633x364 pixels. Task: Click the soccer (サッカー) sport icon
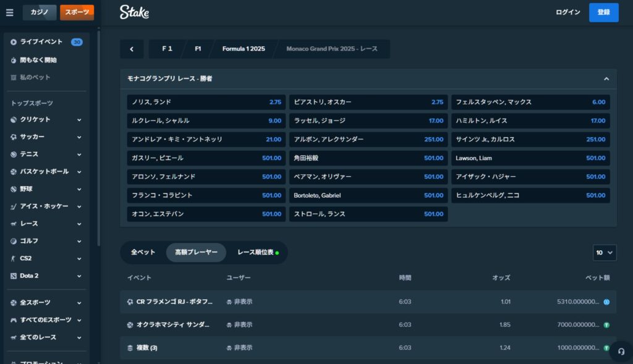pos(14,137)
